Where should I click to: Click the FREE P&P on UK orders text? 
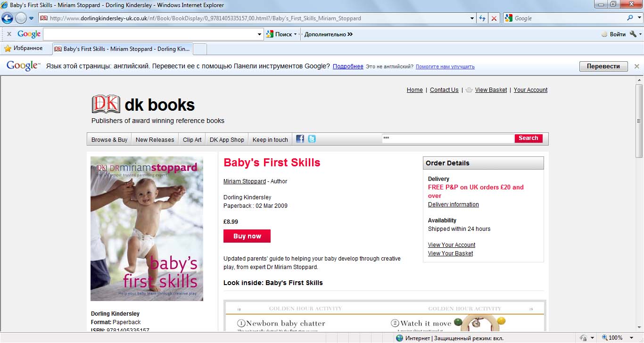click(476, 191)
